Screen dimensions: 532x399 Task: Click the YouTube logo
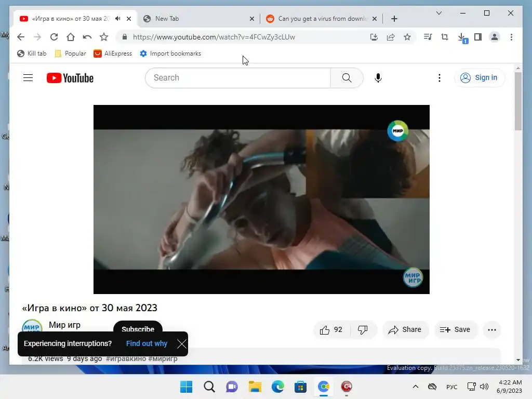tap(70, 78)
